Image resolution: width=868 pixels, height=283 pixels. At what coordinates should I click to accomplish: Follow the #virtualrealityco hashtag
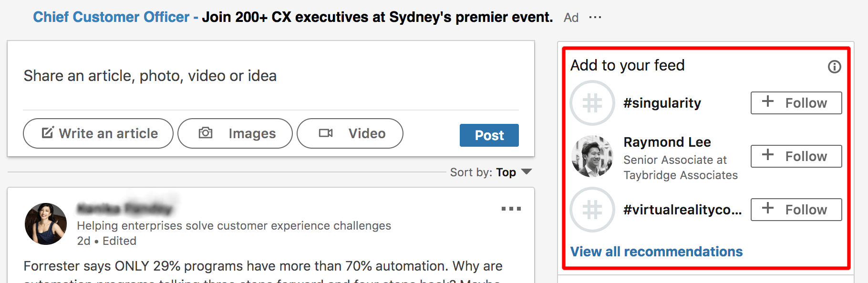coord(796,210)
